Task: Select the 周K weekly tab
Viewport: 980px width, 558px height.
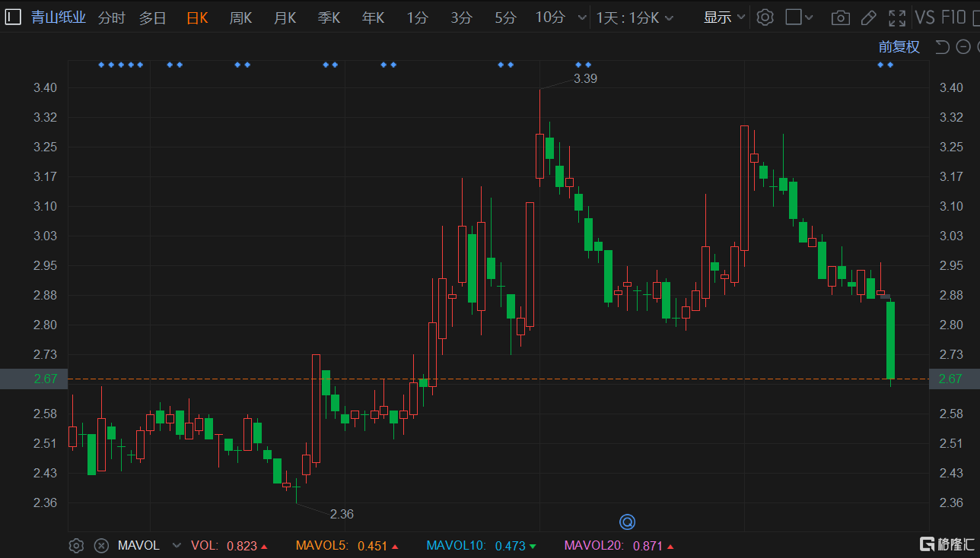Action: tap(240, 17)
